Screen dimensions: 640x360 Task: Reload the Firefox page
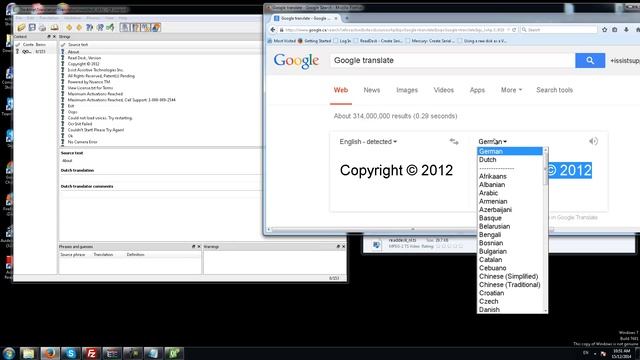coord(514,30)
